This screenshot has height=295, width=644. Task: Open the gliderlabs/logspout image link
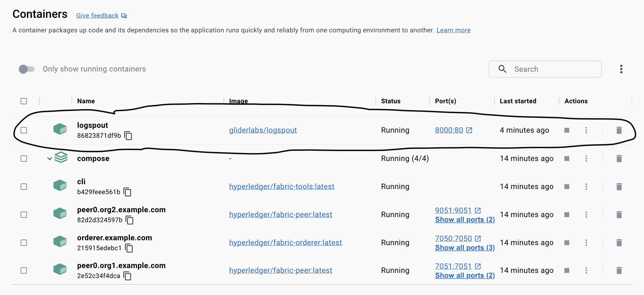pyautogui.click(x=263, y=130)
